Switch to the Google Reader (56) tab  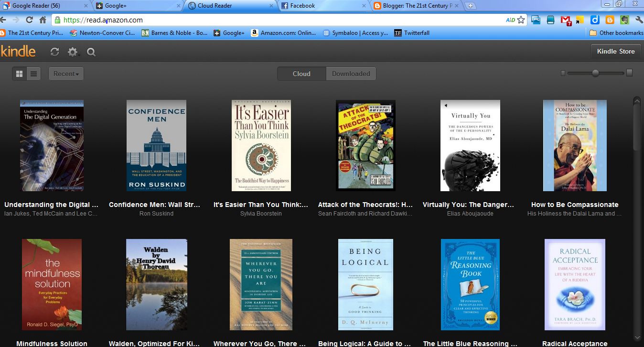[45, 6]
